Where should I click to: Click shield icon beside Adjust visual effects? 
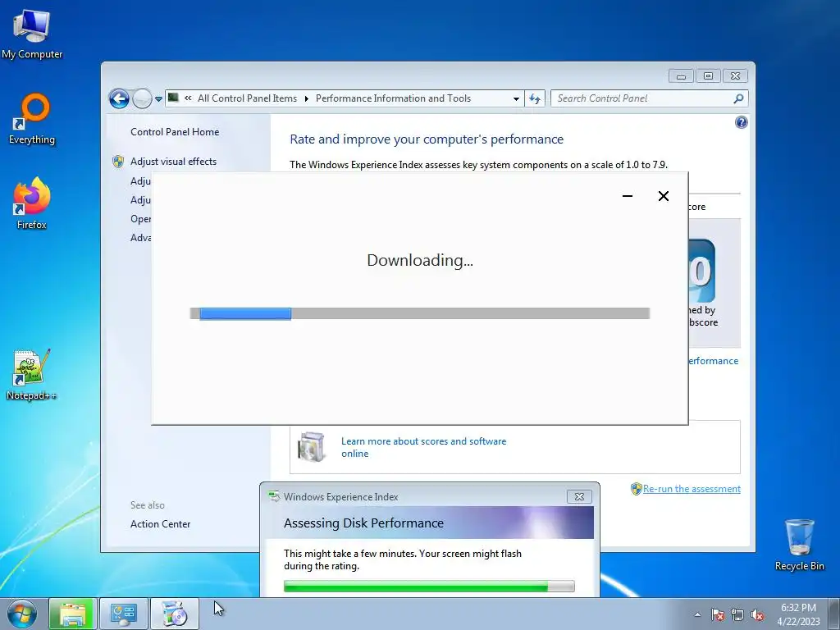coord(118,162)
